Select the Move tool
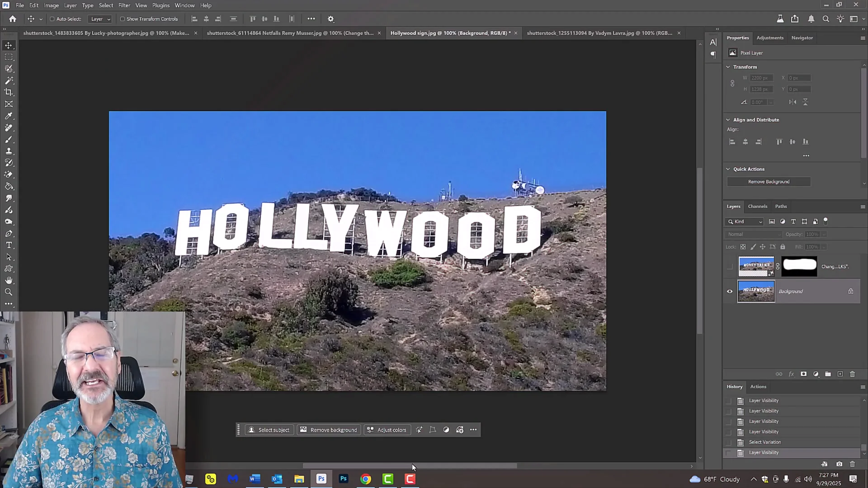The height and width of the screenshot is (488, 868). click(x=9, y=45)
